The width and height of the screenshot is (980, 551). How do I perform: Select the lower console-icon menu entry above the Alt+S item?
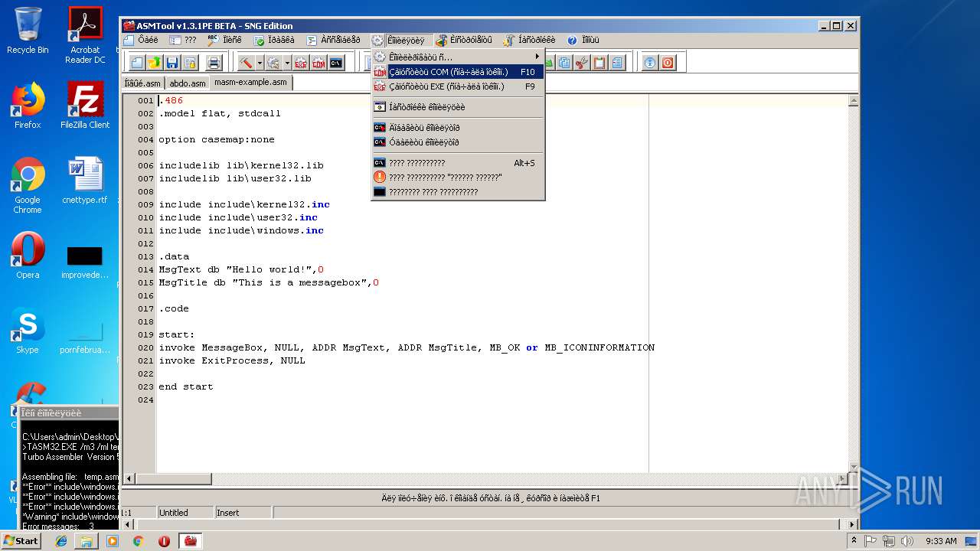(x=458, y=142)
